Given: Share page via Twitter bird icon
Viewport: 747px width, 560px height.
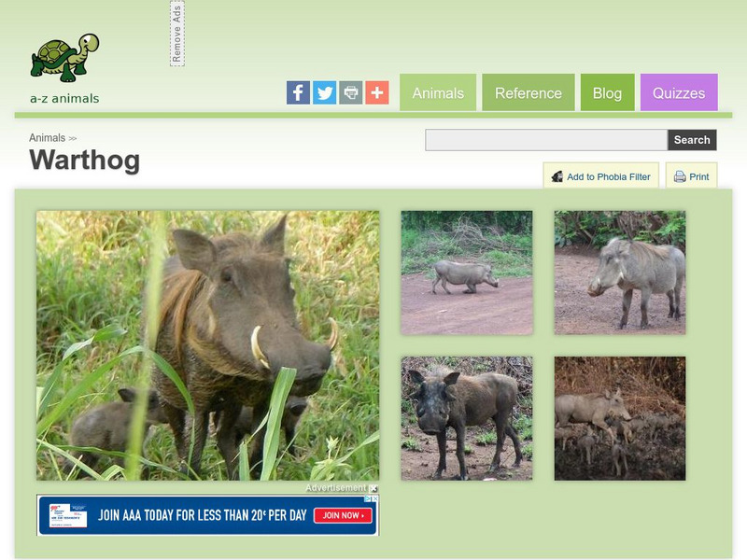Looking at the screenshot, I should (324, 92).
